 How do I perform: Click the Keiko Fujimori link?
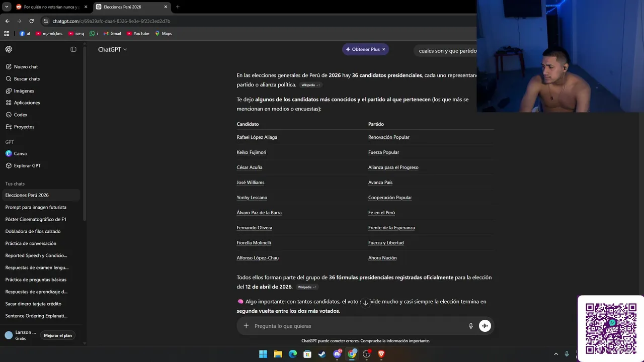coord(251,152)
